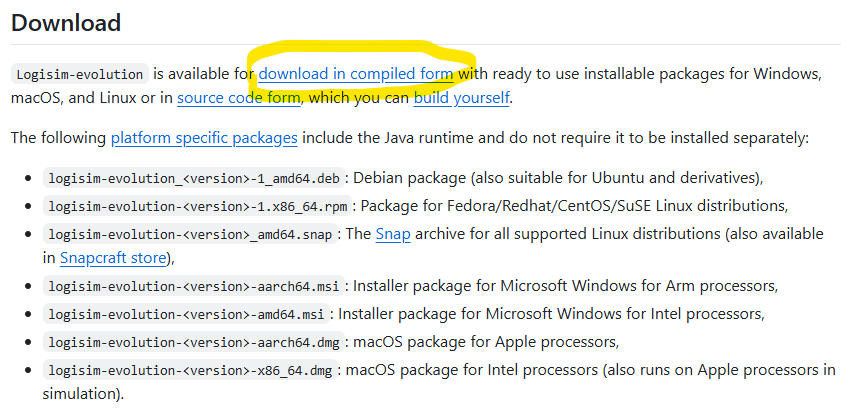
Task: Click the amd64.msi installer filename
Action: click(187, 314)
